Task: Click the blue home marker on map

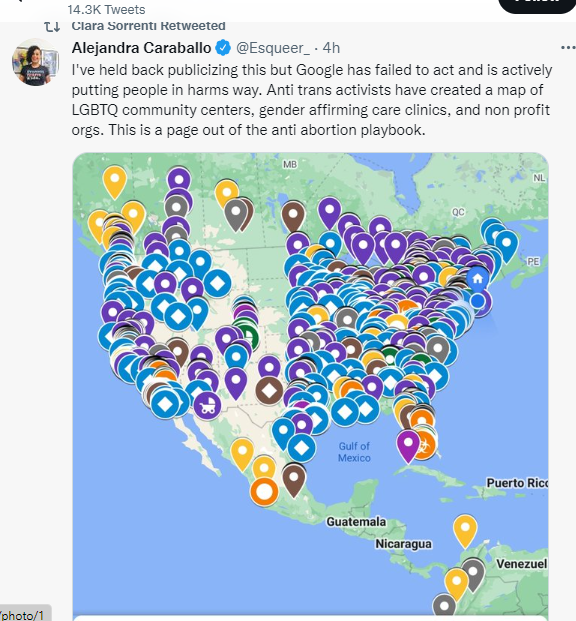Action: click(478, 278)
